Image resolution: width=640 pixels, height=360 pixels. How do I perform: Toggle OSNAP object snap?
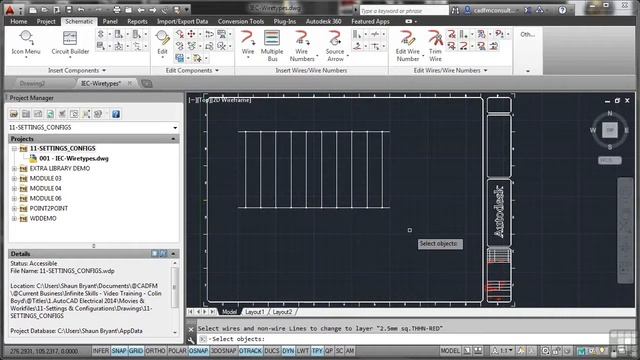198,351
